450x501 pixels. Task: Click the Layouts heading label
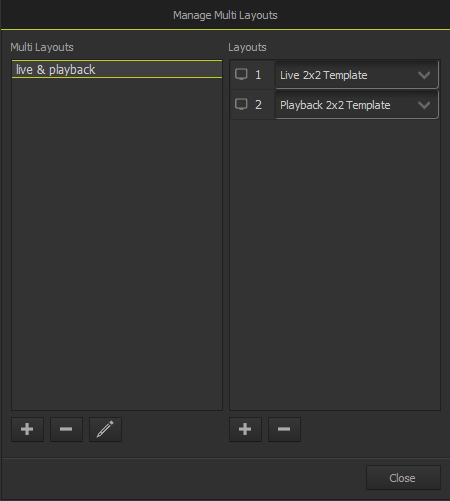click(247, 47)
